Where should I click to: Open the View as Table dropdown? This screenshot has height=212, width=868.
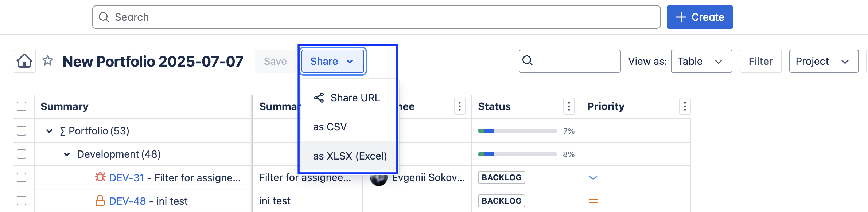pyautogui.click(x=701, y=61)
